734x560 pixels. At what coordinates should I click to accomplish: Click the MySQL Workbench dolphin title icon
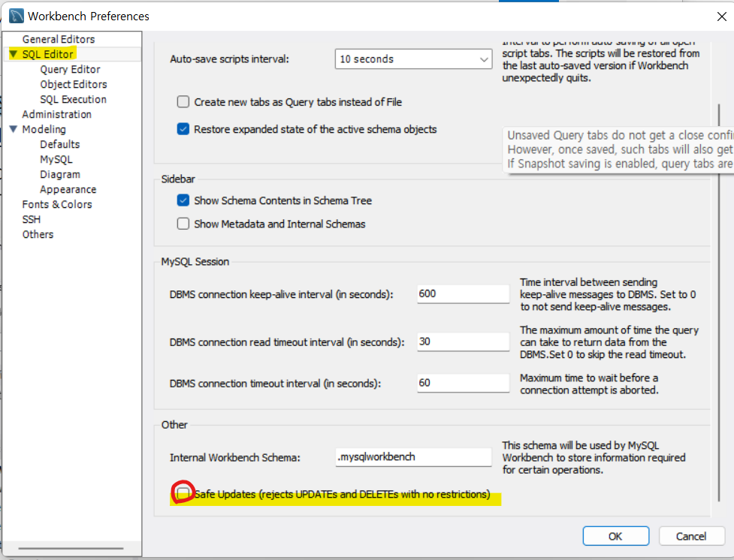tap(16, 16)
